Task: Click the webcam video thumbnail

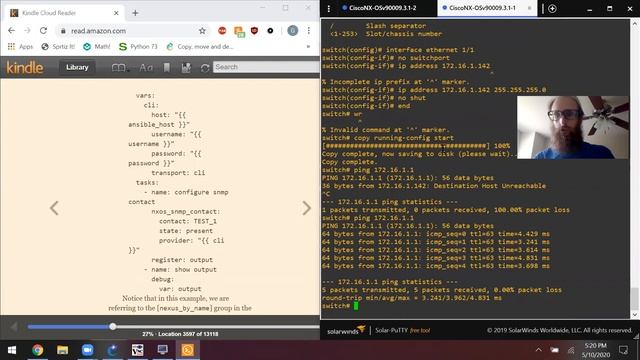Action: (573, 127)
